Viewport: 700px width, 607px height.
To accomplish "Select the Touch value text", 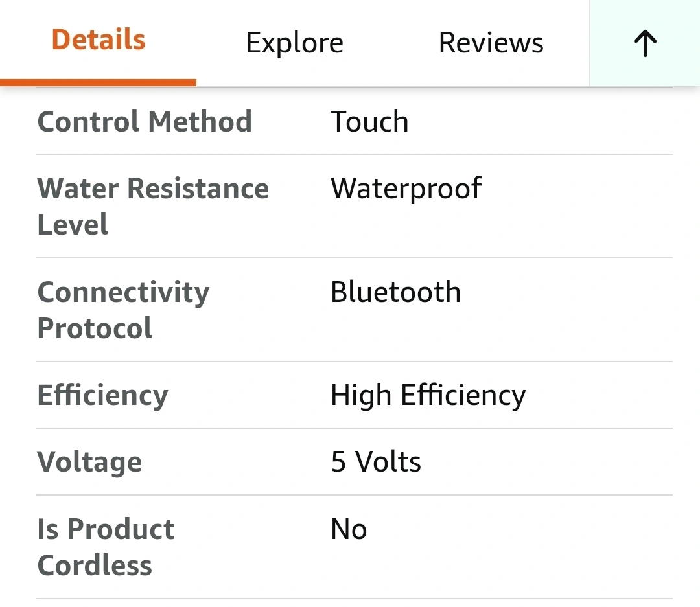I will point(369,122).
